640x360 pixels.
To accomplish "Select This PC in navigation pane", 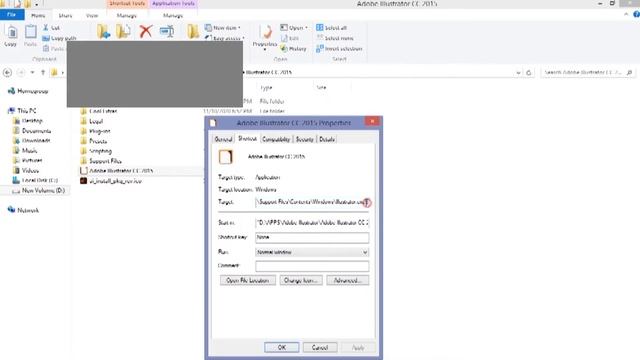I will [22, 111].
